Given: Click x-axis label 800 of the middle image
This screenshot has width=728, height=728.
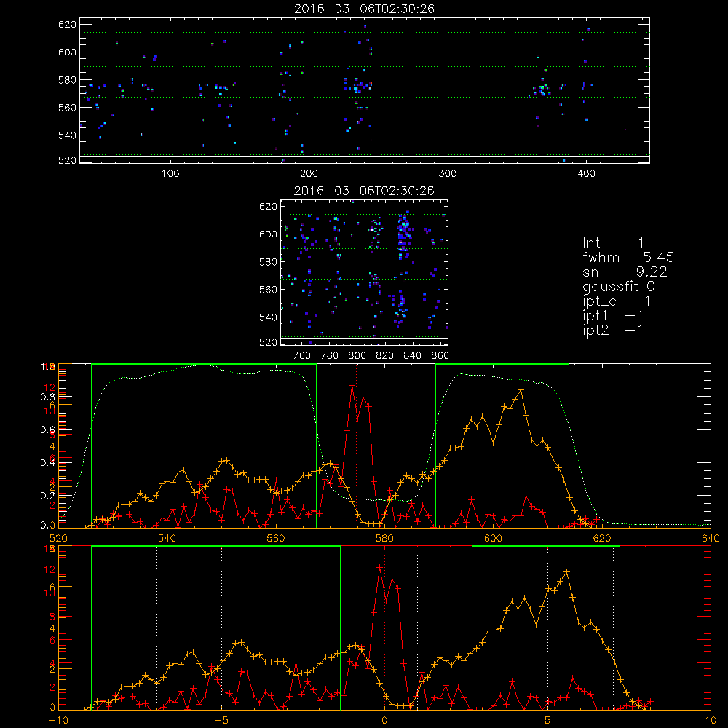Looking at the screenshot, I should tap(357, 356).
